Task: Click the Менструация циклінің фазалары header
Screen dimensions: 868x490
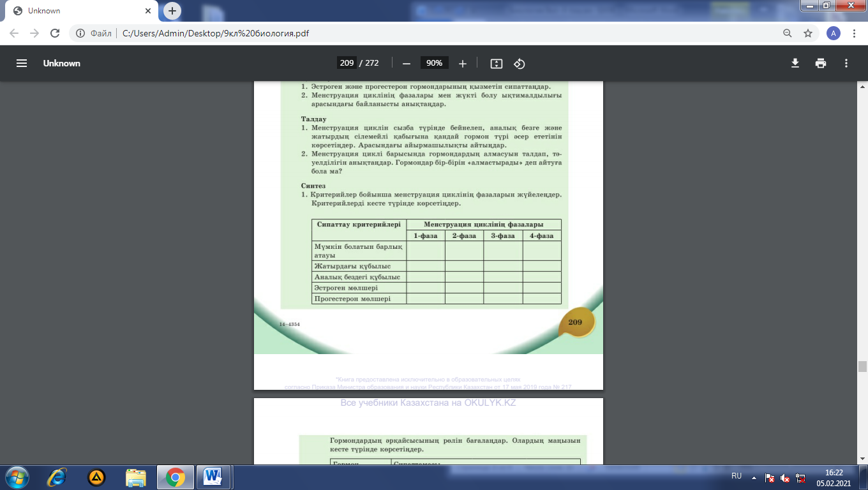Action: [x=484, y=225]
